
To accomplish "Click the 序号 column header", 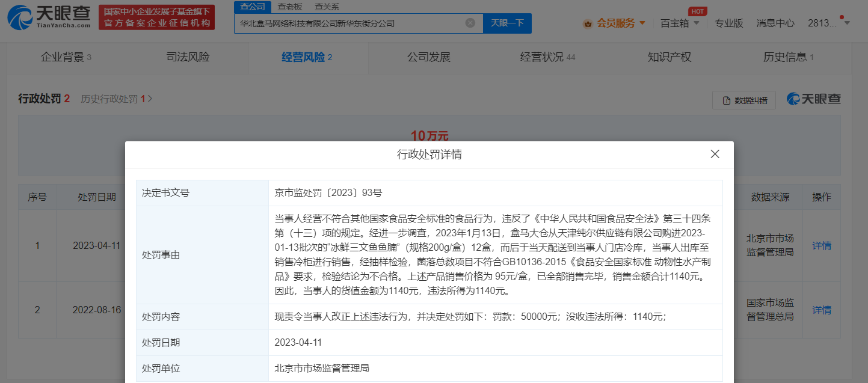I will [x=37, y=197].
